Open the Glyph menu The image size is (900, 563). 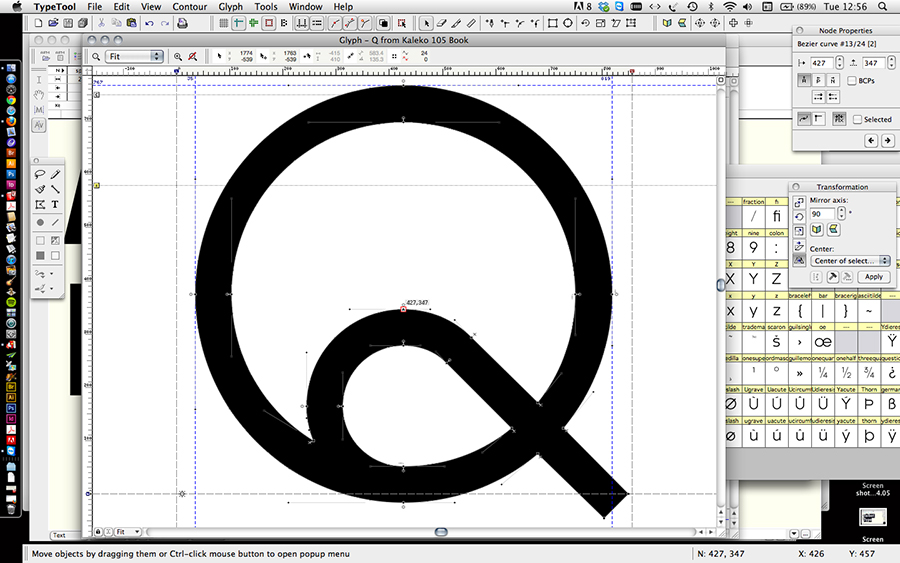coord(230,6)
